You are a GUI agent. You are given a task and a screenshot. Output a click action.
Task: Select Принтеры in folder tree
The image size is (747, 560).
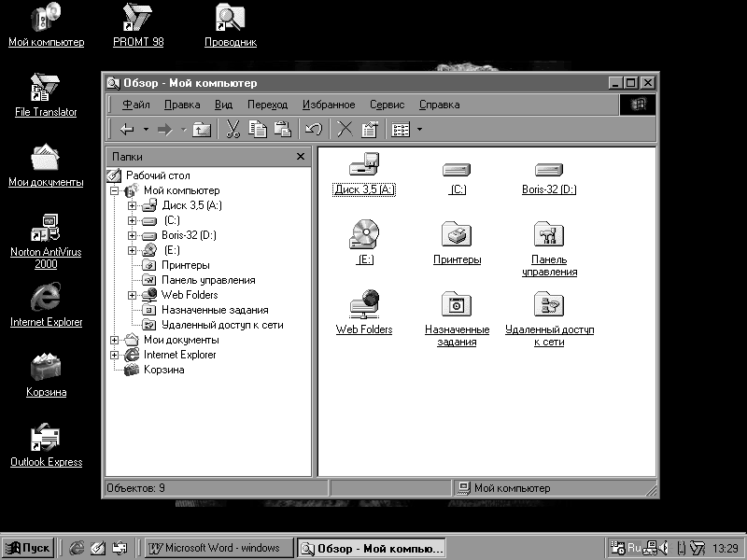coord(185,265)
